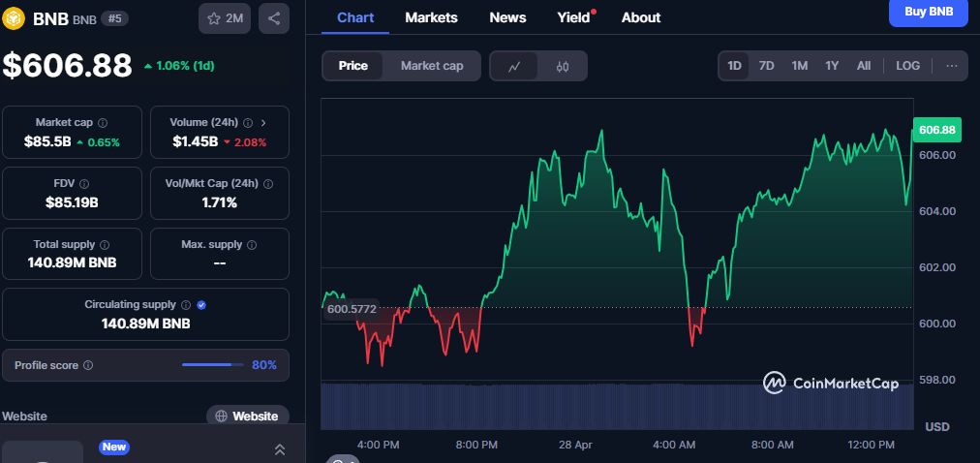Select Price chart mode
Viewport: 980px width, 463px height.
pos(353,66)
